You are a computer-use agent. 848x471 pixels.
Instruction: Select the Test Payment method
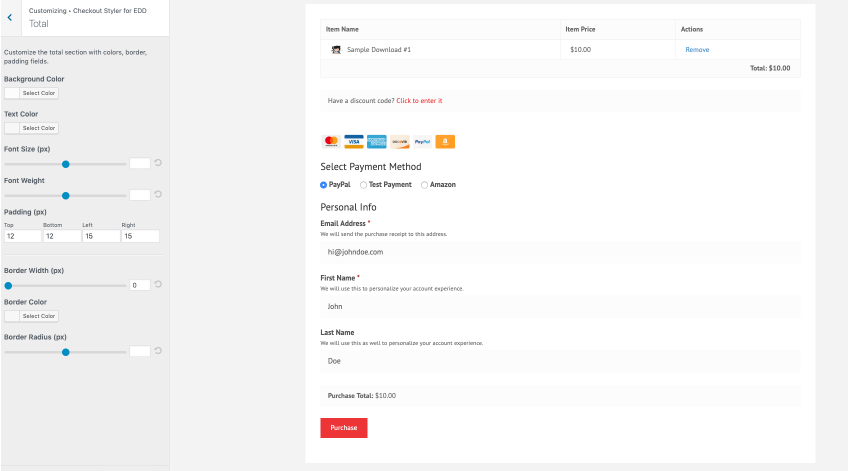pos(363,185)
